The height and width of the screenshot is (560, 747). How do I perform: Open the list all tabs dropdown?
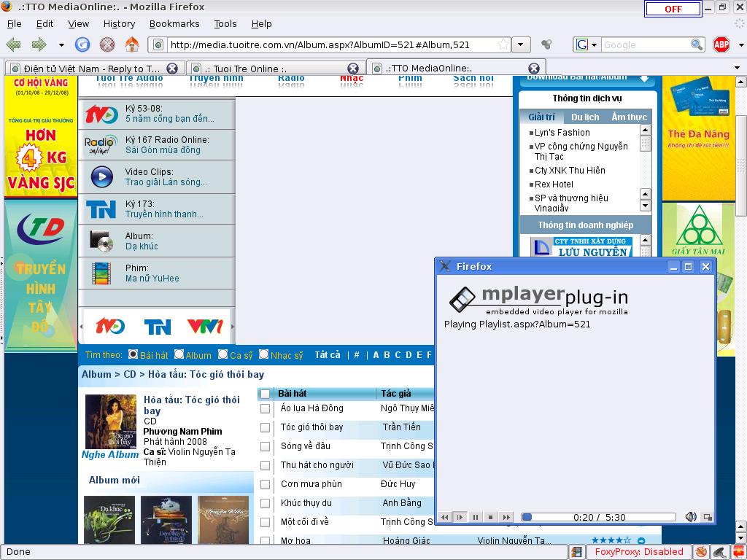pos(738,68)
